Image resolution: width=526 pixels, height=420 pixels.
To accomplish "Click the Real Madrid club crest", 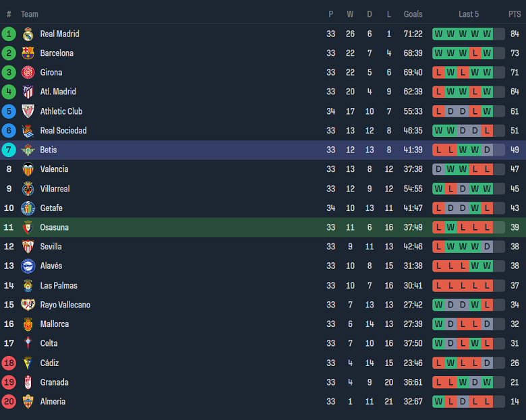I will click(x=28, y=34).
